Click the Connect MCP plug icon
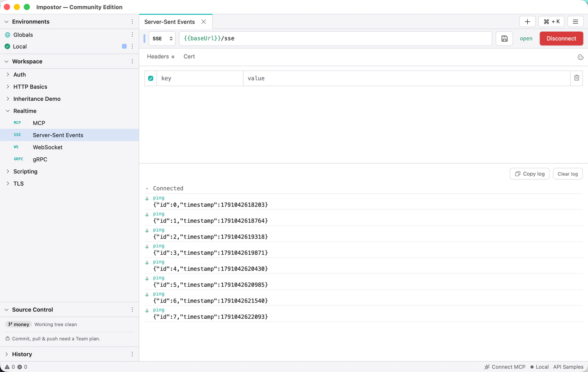This screenshot has height=372, width=588. (487, 367)
